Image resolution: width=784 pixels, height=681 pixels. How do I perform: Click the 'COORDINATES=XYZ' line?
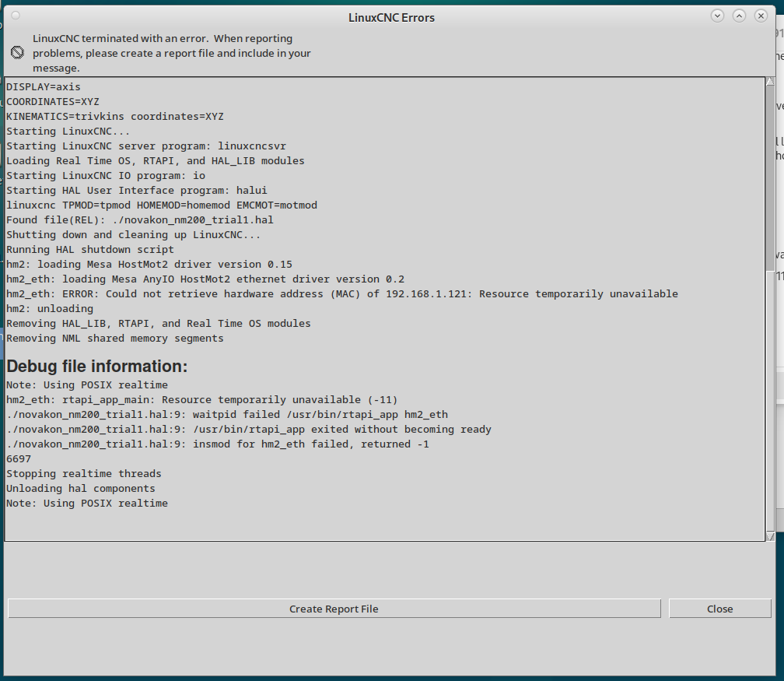(53, 102)
